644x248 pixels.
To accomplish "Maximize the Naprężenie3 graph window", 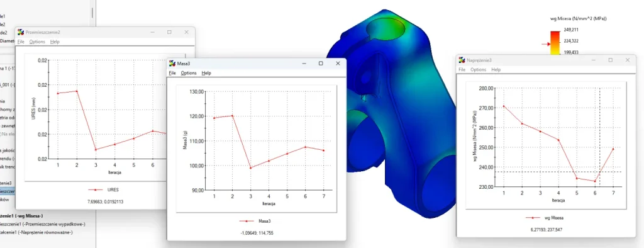I will tap(611, 60).
